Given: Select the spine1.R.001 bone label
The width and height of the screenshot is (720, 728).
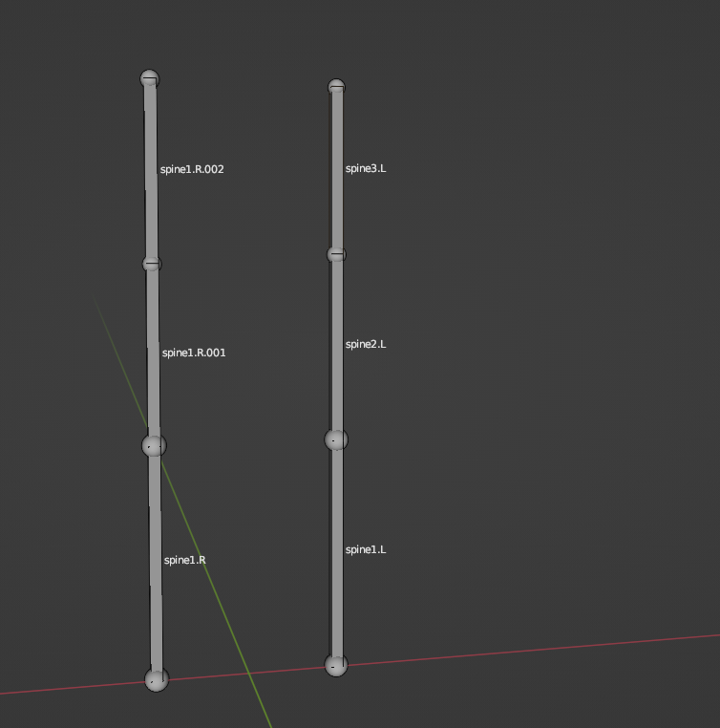Looking at the screenshot, I should [194, 353].
